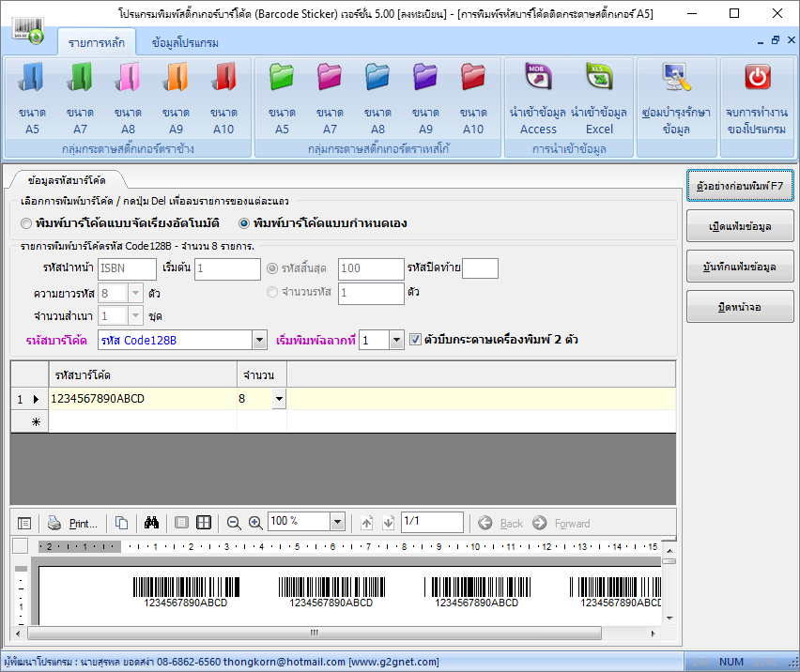This screenshot has width=800, height=672.
Task: Click the preview horizontal scroll right arrow
Action: coord(654,634)
